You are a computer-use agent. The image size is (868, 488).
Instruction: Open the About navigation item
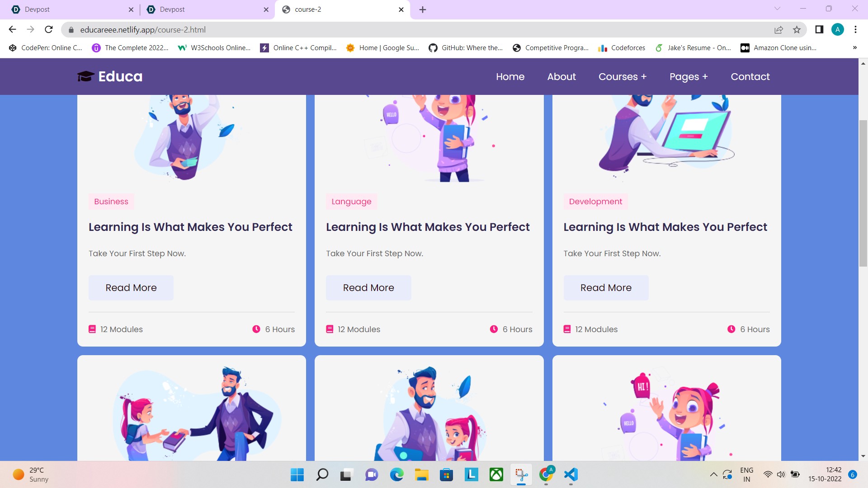(561, 77)
